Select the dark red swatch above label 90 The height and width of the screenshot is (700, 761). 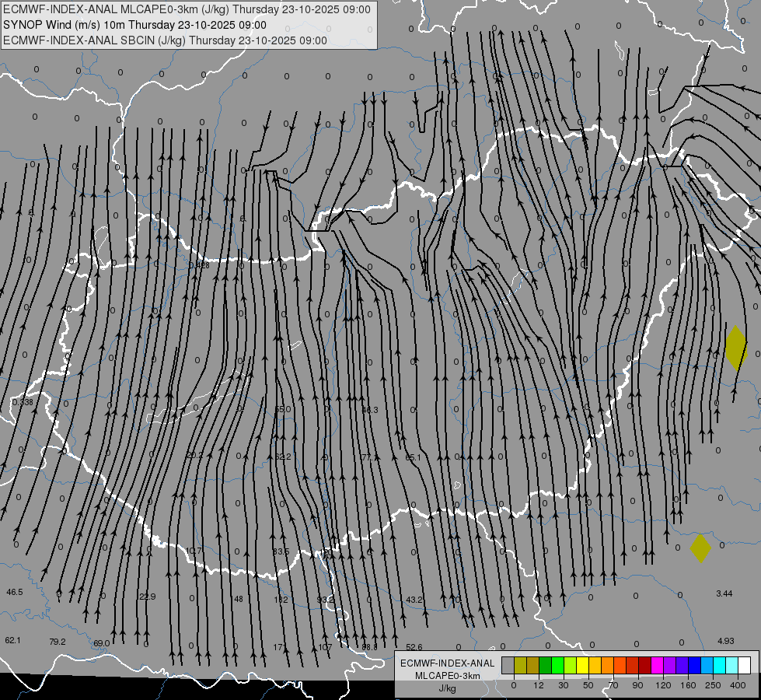coord(645,665)
